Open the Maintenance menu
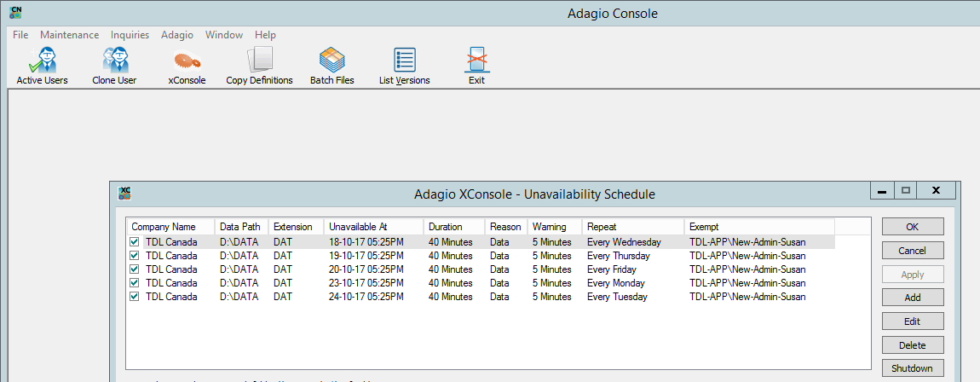The width and height of the screenshot is (980, 382). [x=69, y=35]
